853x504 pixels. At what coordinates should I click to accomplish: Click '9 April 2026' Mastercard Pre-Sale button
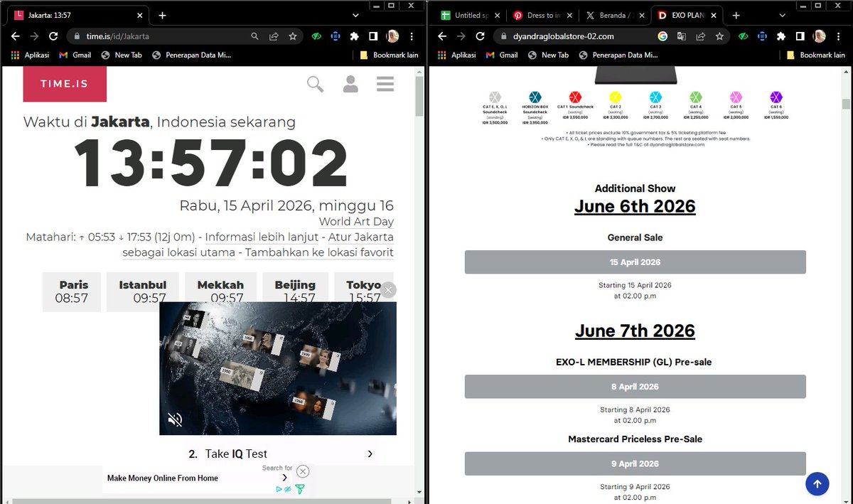point(635,463)
